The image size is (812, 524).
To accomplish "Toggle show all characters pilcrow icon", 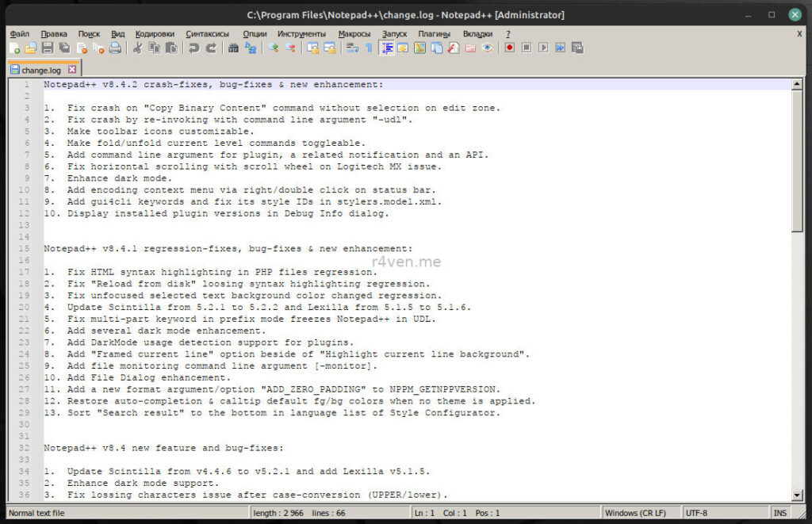I will (x=368, y=48).
